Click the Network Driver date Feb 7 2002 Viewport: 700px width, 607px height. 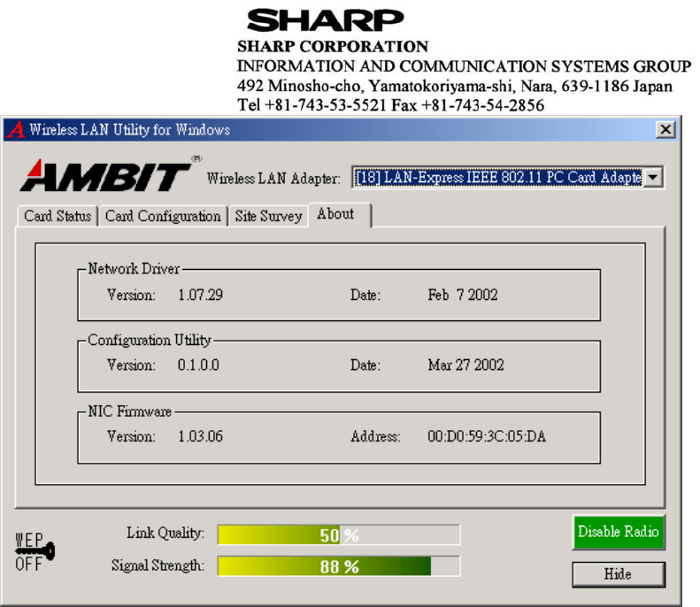click(463, 295)
